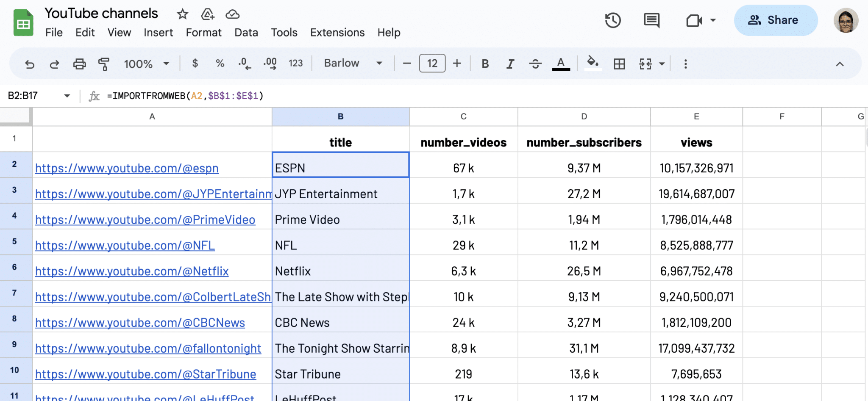Decrease decimal places
868x401 pixels.
(x=244, y=64)
